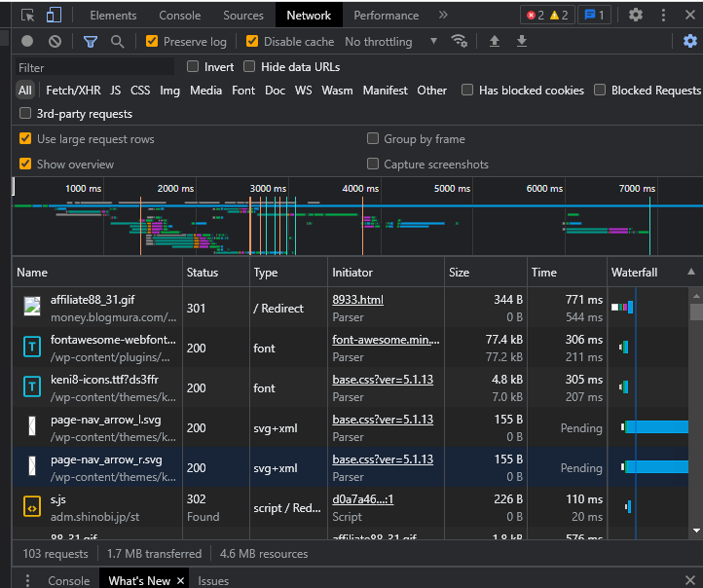
Task: Open the 8933.html initiator link
Action: (357, 300)
